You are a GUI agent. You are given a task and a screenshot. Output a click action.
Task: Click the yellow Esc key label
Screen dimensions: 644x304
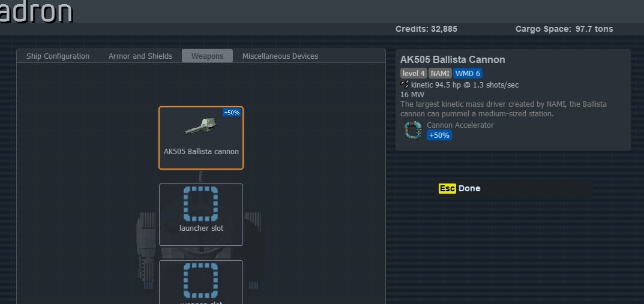(x=447, y=188)
